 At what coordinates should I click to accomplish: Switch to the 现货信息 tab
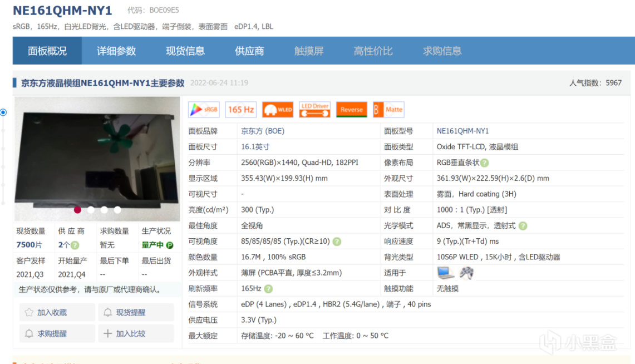pos(185,51)
